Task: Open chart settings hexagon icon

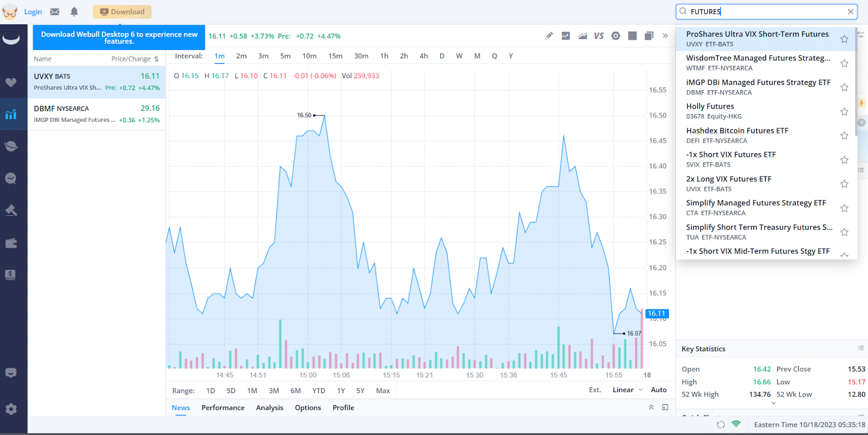Action: tap(616, 36)
